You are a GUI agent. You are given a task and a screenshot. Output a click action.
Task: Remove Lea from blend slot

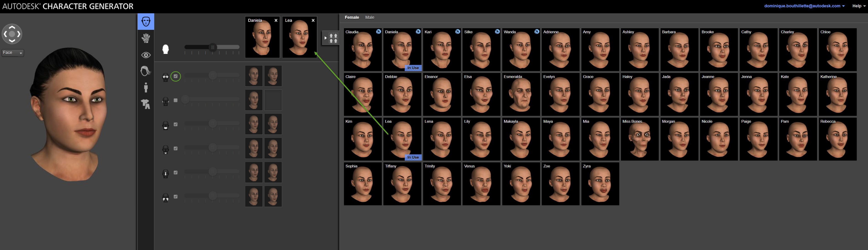click(313, 21)
